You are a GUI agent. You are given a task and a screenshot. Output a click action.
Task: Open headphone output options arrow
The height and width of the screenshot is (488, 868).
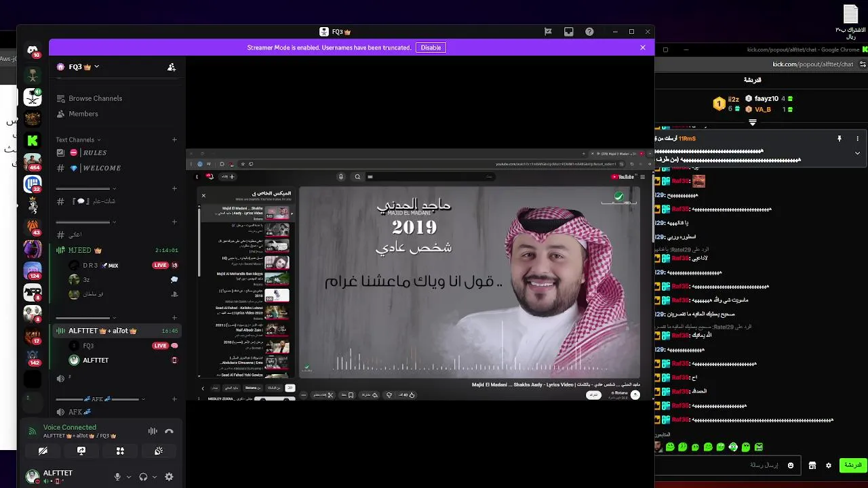[155, 477]
